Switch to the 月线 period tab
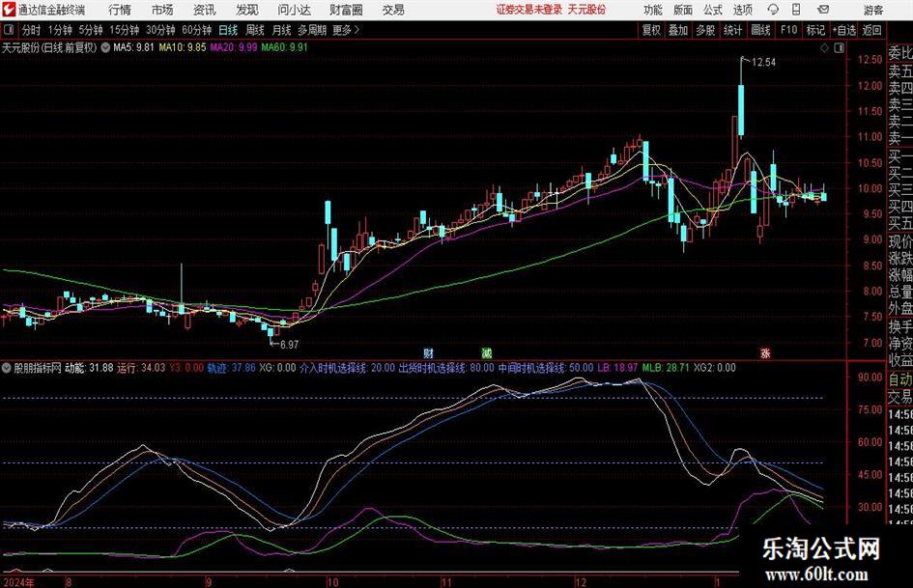 [x=281, y=30]
